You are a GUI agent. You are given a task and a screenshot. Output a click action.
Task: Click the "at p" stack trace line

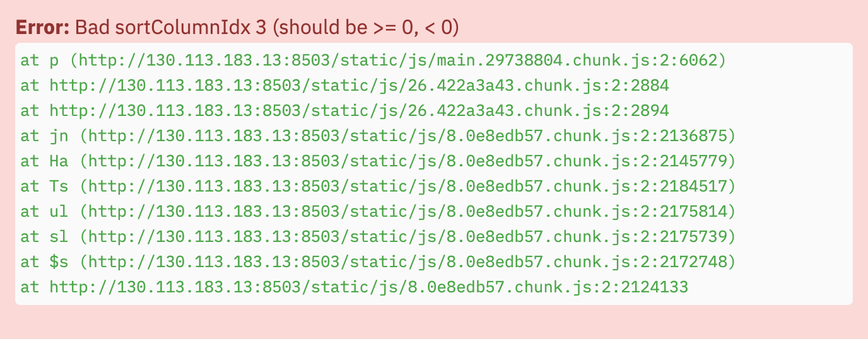tap(373, 61)
